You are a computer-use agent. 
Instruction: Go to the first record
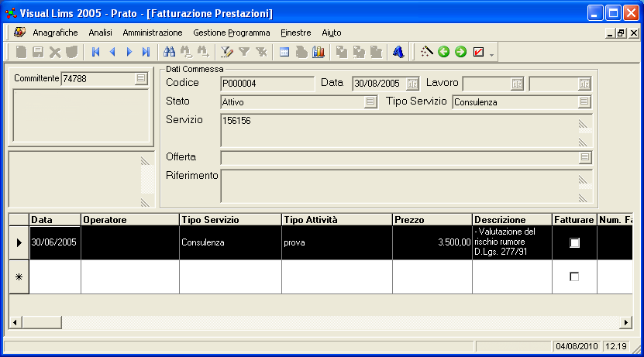(x=95, y=52)
